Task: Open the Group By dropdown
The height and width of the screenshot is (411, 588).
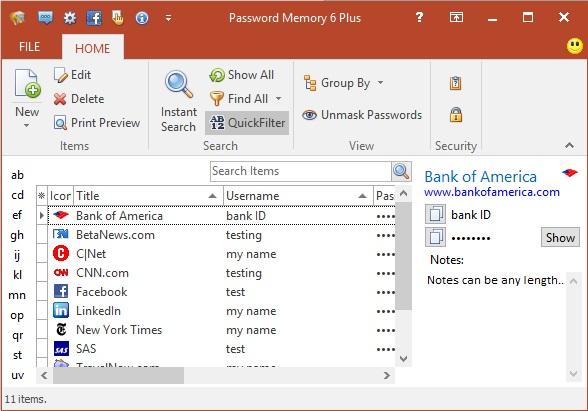Action: pos(344,83)
